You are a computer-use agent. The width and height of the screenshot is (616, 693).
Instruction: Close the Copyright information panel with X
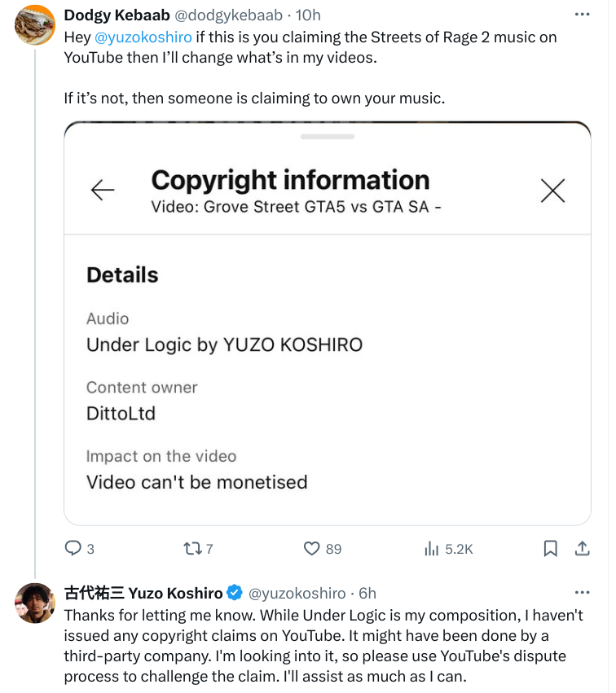tap(553, 191)
